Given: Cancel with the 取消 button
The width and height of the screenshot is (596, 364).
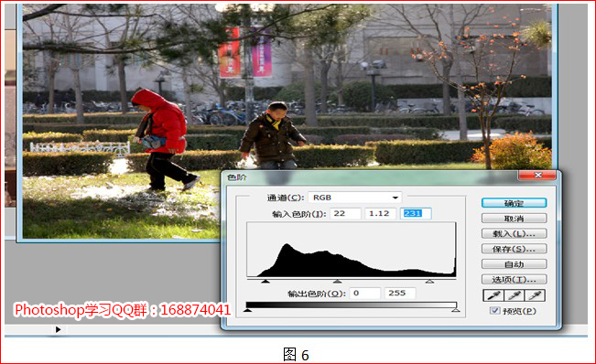Looking at the screenshot, I should tap(514, 219).
